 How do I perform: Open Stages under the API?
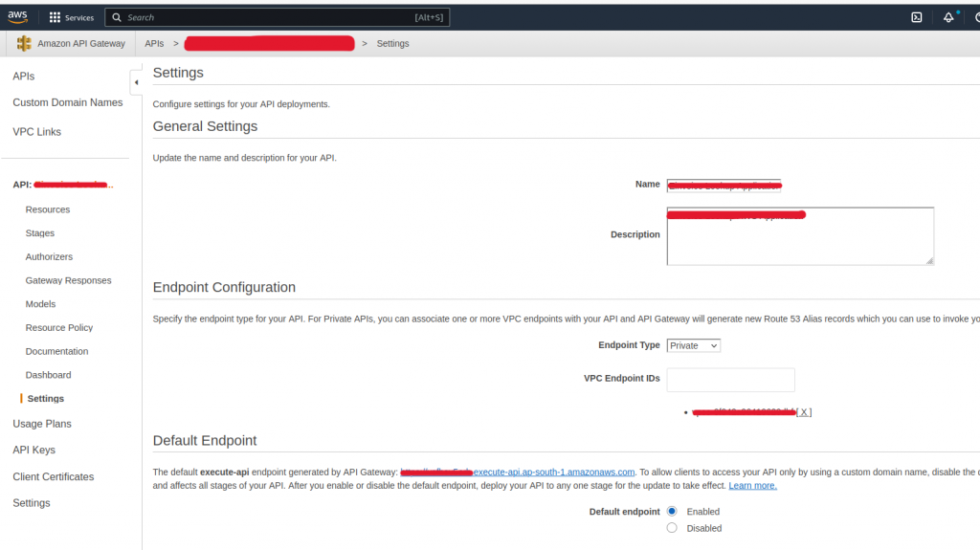(x=40, y=233)
